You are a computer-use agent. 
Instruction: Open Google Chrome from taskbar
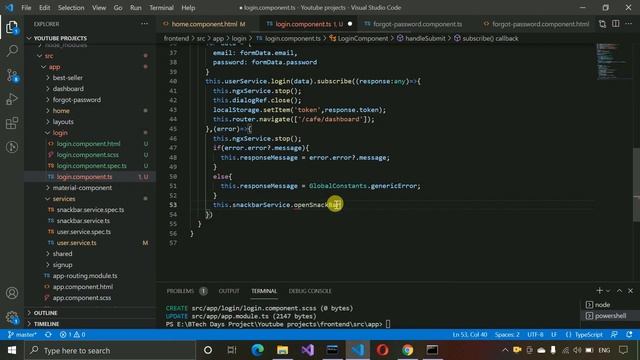point(407,350)
